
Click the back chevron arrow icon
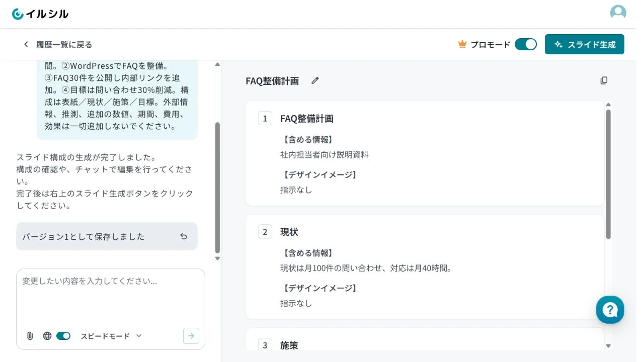[x=26, y=45]
